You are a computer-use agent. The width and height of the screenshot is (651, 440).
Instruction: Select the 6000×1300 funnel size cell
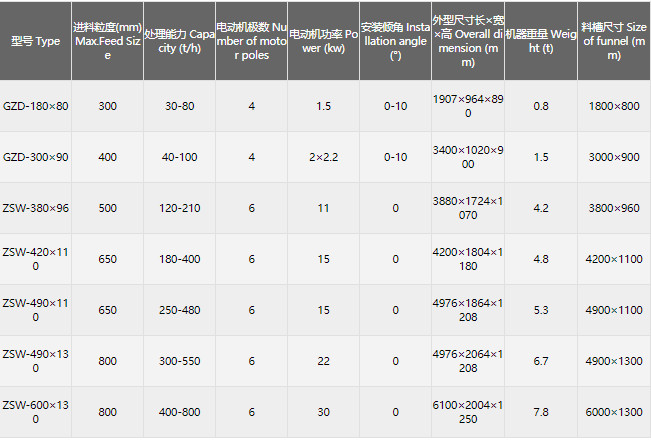614,412
